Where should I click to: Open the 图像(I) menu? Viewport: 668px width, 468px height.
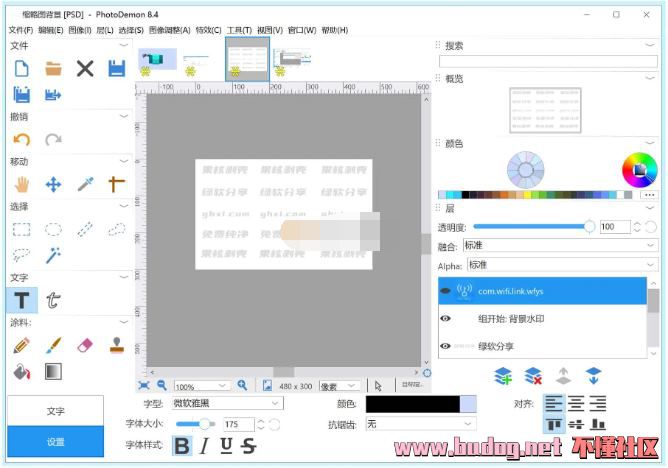(80, 30)
